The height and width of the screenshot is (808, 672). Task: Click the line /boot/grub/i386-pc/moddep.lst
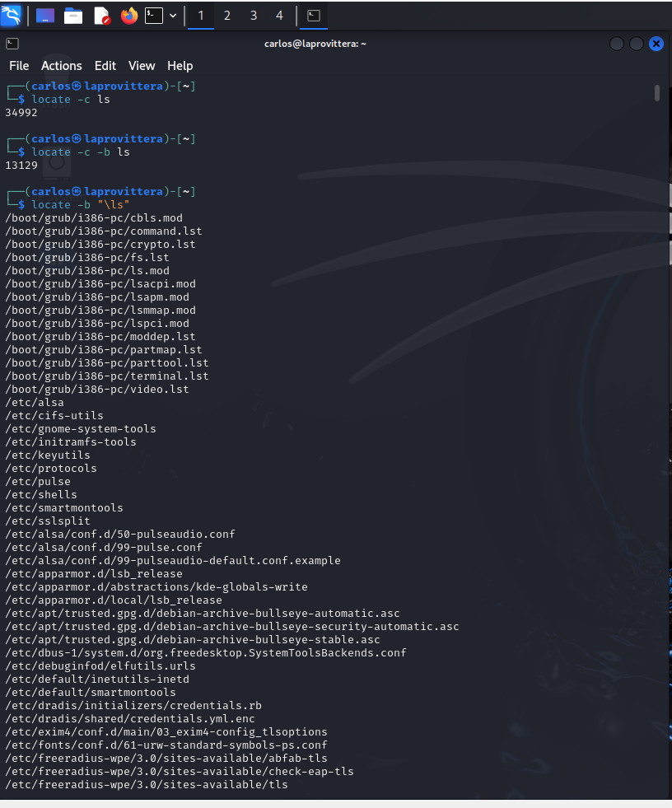click(x=100, y=337)
